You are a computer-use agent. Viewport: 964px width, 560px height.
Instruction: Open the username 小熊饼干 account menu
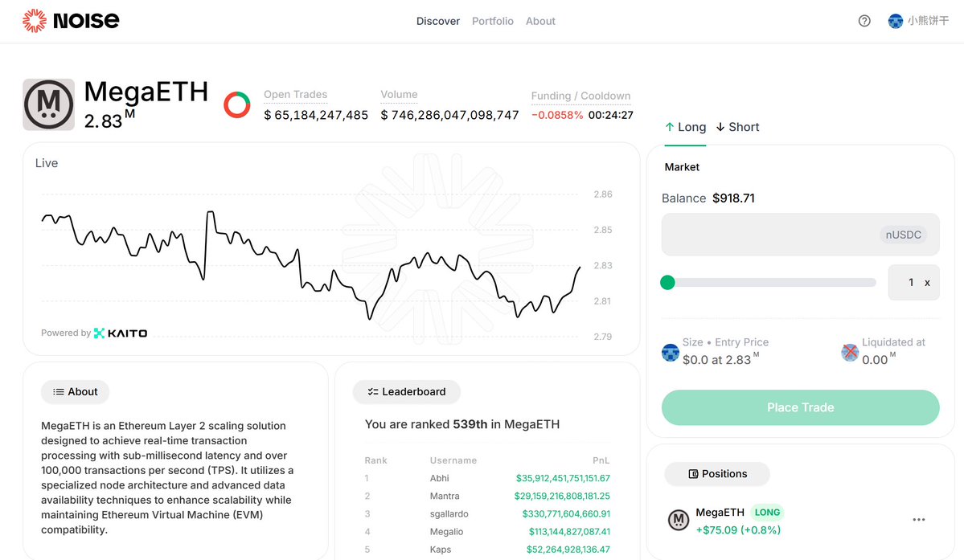[929, 21]
